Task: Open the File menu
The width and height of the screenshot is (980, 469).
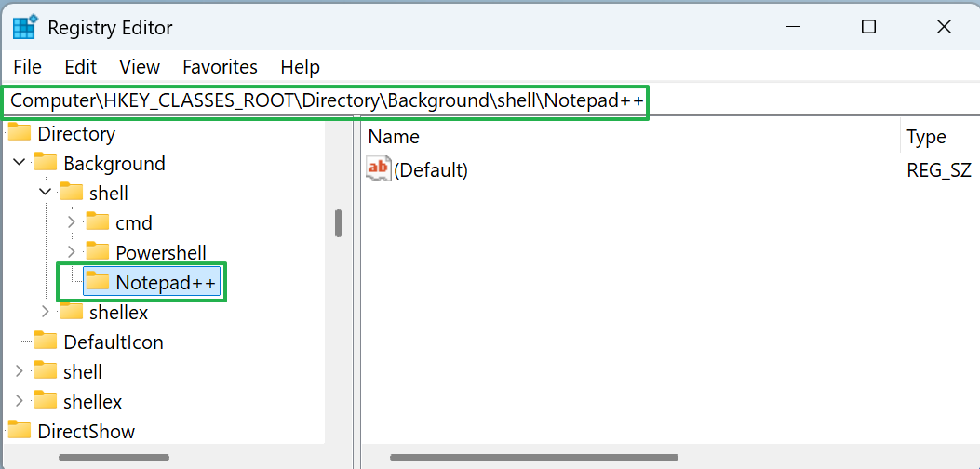Action: tap(28, 67)
